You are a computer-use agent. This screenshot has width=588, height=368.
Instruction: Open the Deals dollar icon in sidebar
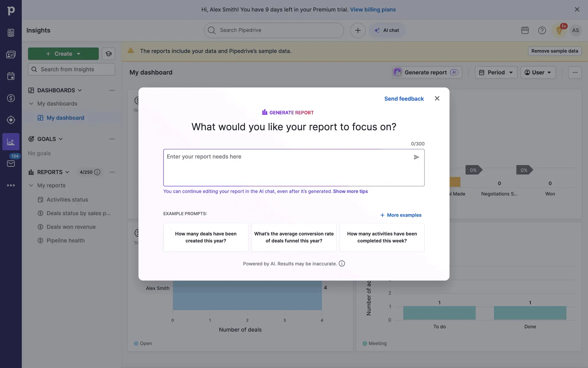[x=11, y=98]
